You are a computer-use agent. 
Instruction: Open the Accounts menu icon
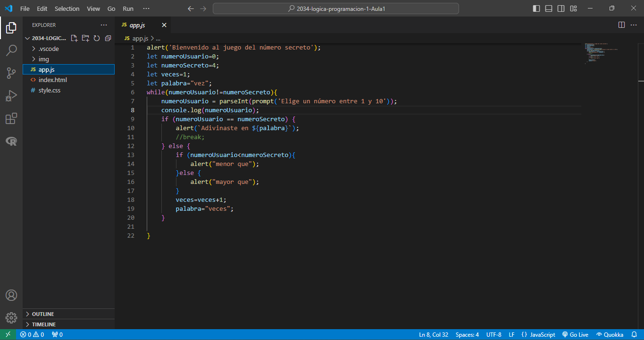click(x=11, y=295)
